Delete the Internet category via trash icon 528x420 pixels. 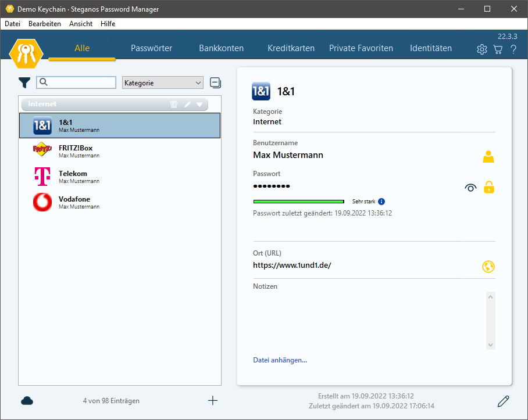pyautogui.click(x=174, y=104)
